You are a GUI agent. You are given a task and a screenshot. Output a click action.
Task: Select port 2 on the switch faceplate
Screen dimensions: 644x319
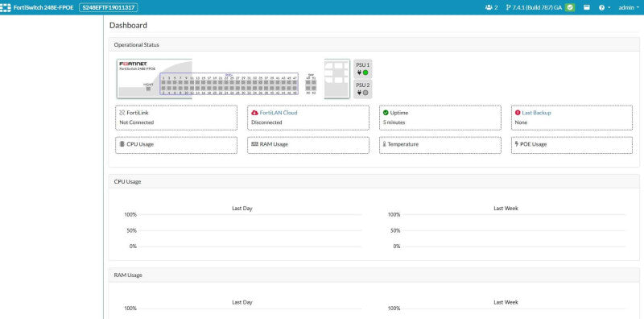point(163,88)
